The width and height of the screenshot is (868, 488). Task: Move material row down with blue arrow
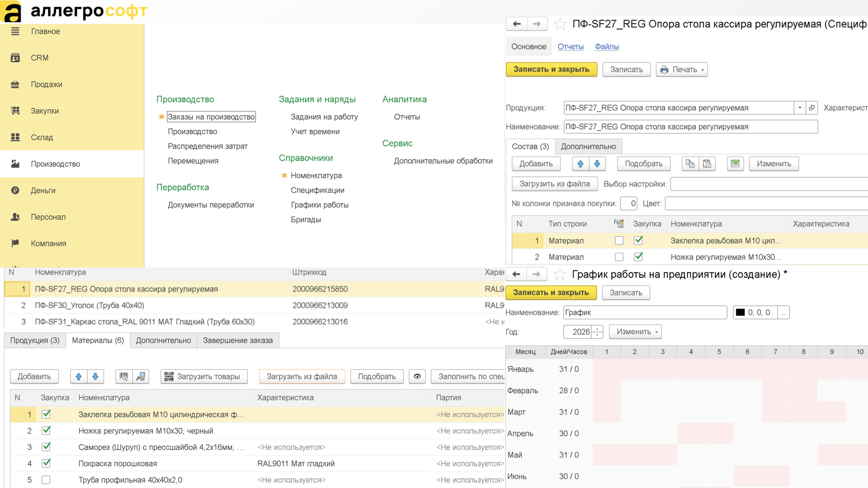(95, 376)
